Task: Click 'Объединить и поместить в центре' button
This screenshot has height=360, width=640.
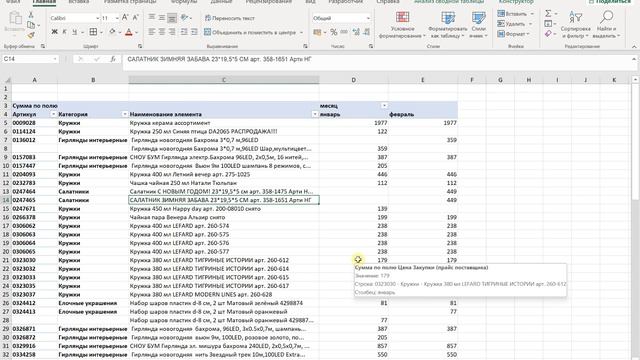Action: coord(250,32)
